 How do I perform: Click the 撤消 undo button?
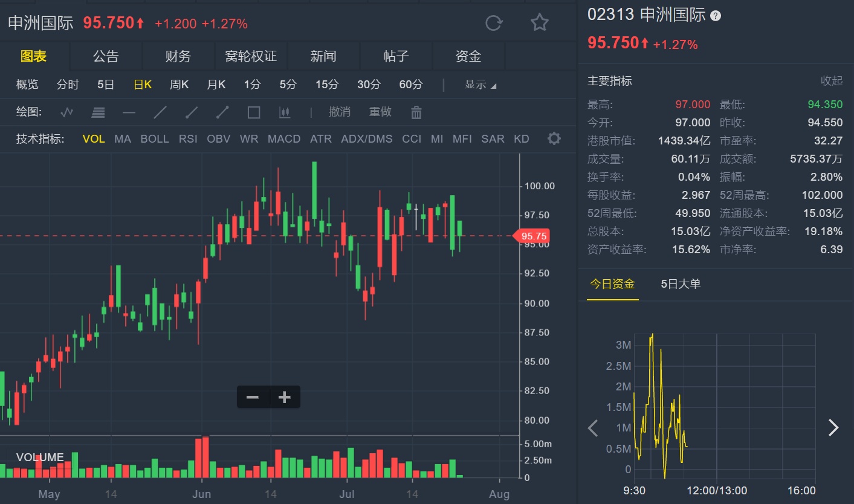(x=340, y=112)
